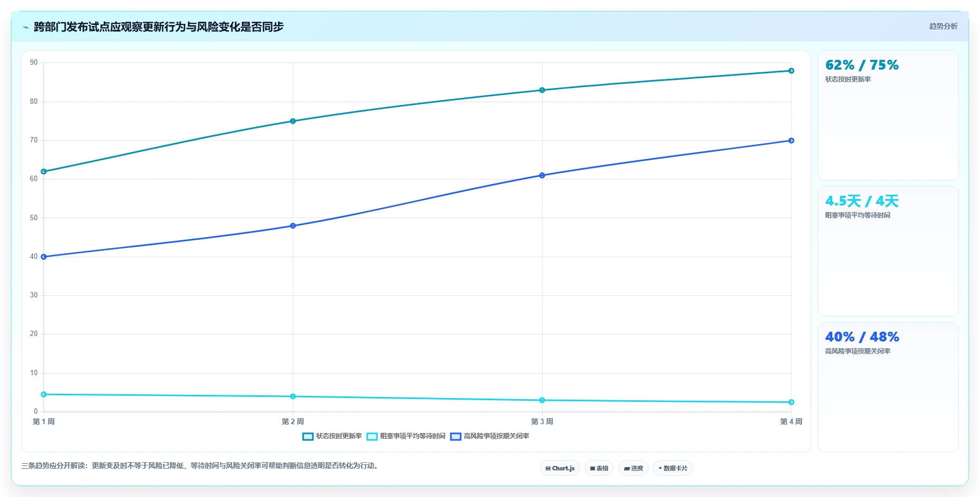Click the 第 1 周 x-axis label

click(43, 421)
